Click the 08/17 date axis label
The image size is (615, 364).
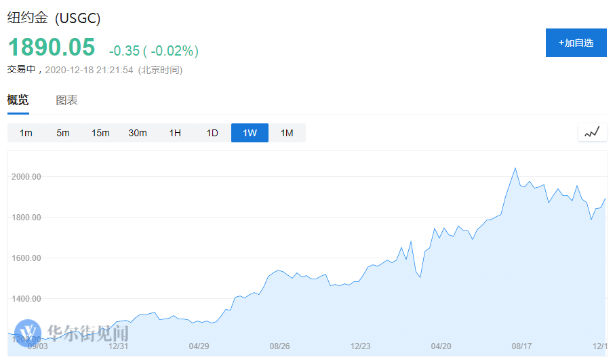click(x=521, y=346)
